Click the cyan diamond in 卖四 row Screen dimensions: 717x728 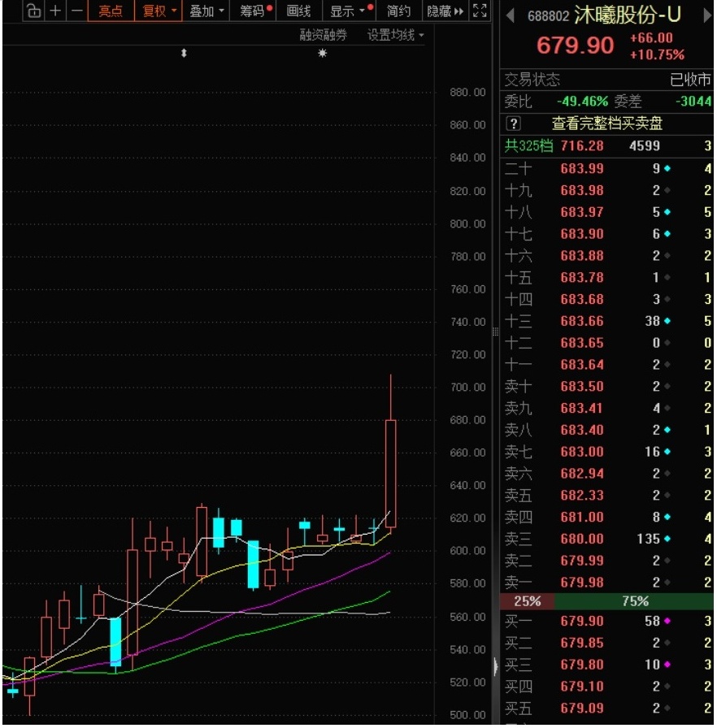(667, 517)
